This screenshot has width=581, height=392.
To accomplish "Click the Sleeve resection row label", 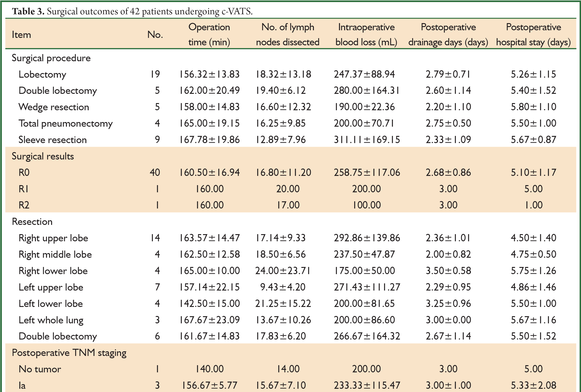I will pos(53,140).
